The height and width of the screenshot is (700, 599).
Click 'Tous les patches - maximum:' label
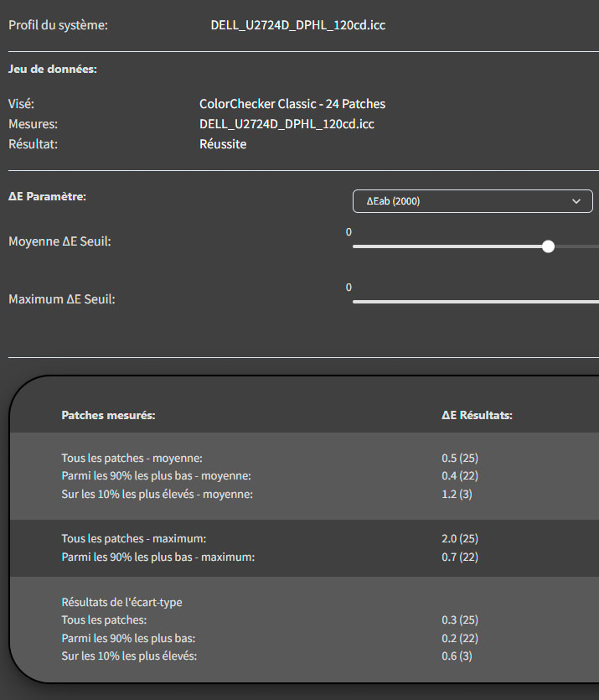pos(134,539)
